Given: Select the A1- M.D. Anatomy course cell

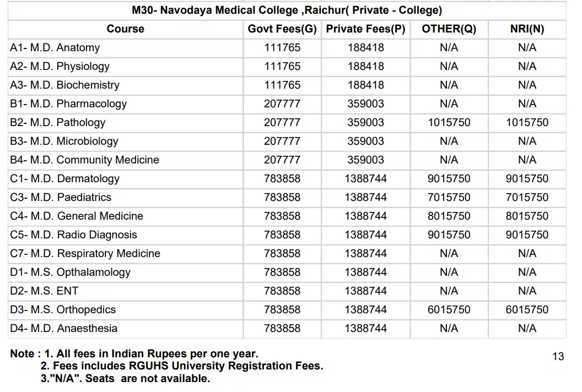Looking at the screenshot, I should click(x=55, y=48).
